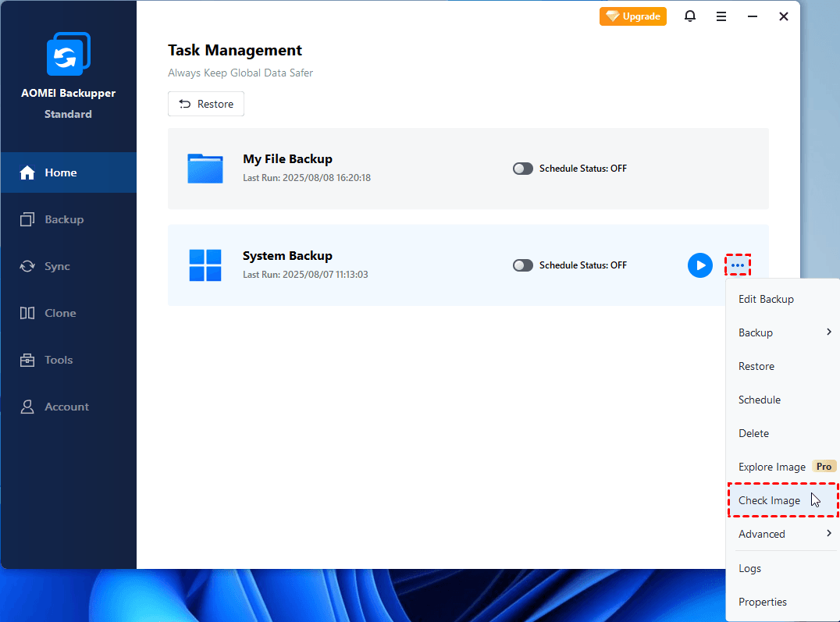Screen dimensions: 840x622
Task: Choose Check Image from the menu
Action: (x=783, y=500)
